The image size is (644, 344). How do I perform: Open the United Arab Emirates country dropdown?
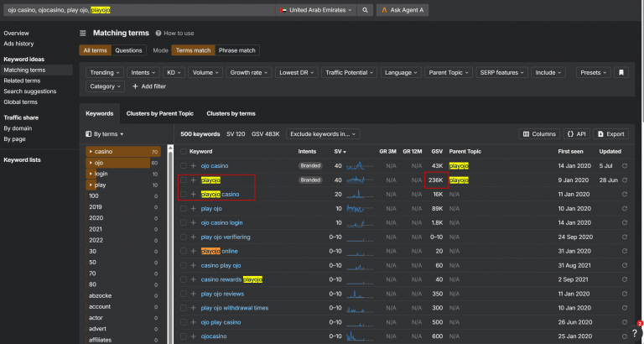pos(316,10)
